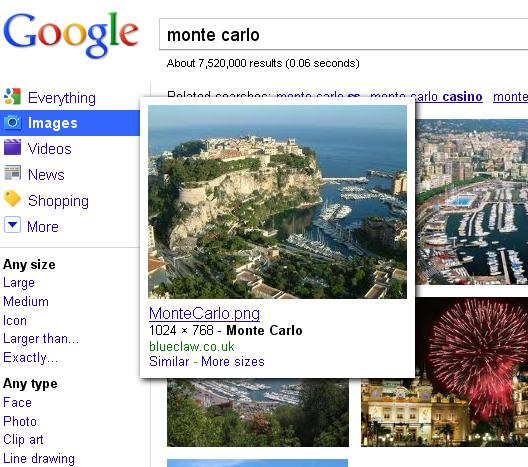The height and width of the screenshot is (467, 528).
Task: Select the Images camera icon
Action: point(12,122)
